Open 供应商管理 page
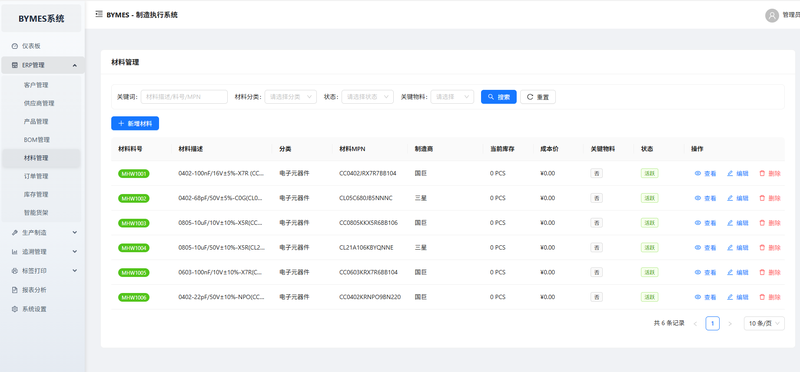This screenshot has width=800, height=372. (39, 103)
